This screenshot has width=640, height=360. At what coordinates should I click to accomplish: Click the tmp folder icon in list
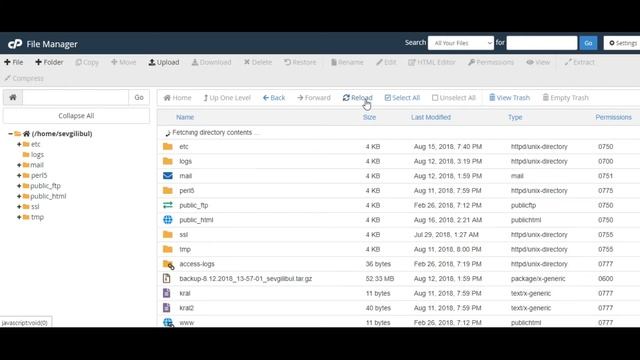(x=168, y=249)
